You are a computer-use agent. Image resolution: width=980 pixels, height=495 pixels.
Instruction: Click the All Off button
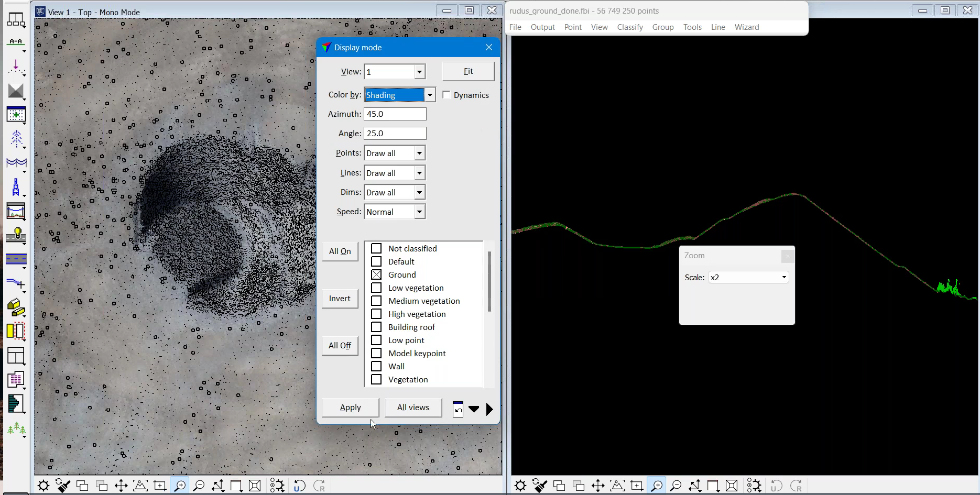[340, 346]
